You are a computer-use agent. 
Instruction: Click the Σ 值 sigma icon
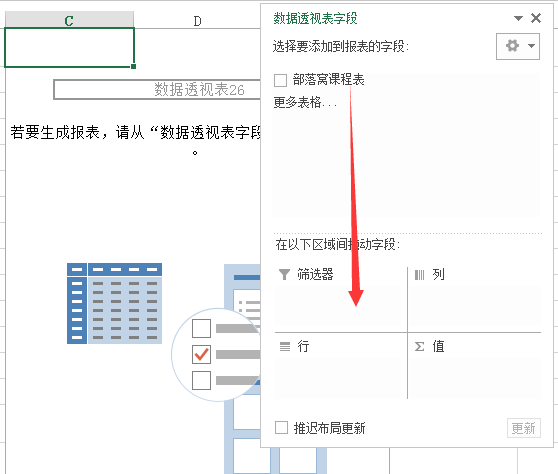(420, 347)
